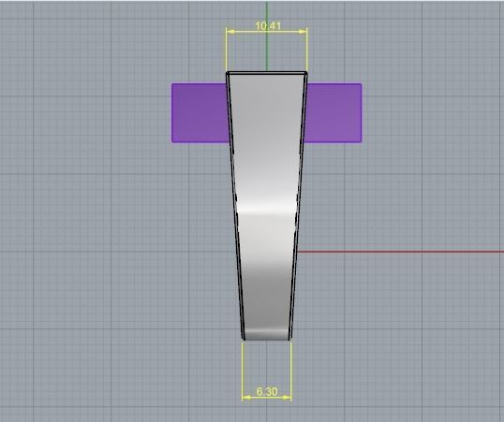Viewport: 504px width, 422px height.
Task: Click the red X-axis line
Action: coord(400,252)
